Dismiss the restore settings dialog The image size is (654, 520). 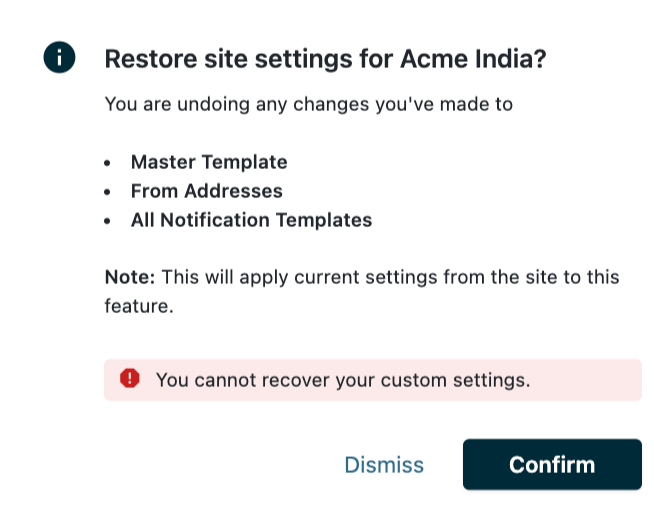(384, 465)
